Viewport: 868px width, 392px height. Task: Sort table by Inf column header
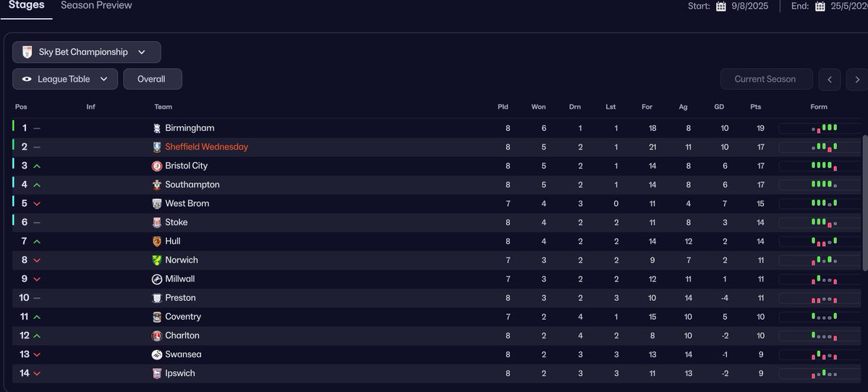[90, 107]
